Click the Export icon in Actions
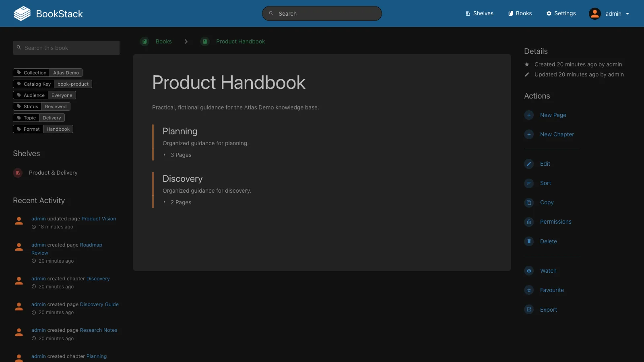644x362 pixels. click(x=529, y=310)
